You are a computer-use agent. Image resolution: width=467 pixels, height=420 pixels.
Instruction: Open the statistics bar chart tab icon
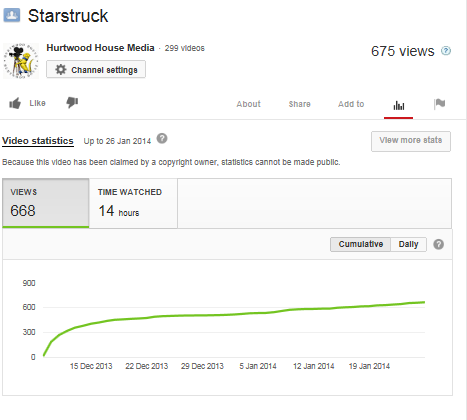[399, 106]
